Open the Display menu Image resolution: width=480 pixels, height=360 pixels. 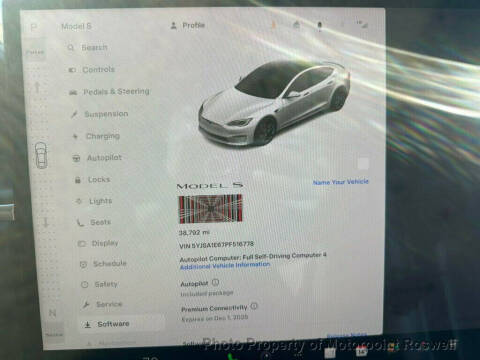(98, 243)
